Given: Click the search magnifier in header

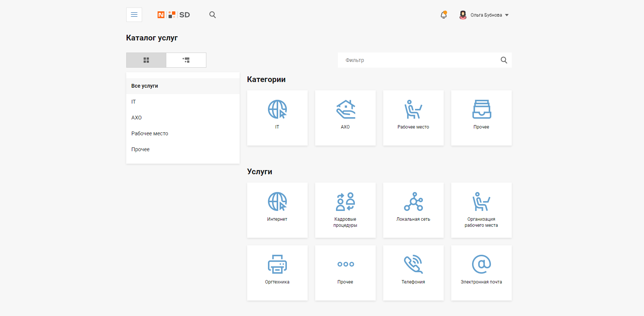Looking at the screenshot, I should tap(212, 15).
